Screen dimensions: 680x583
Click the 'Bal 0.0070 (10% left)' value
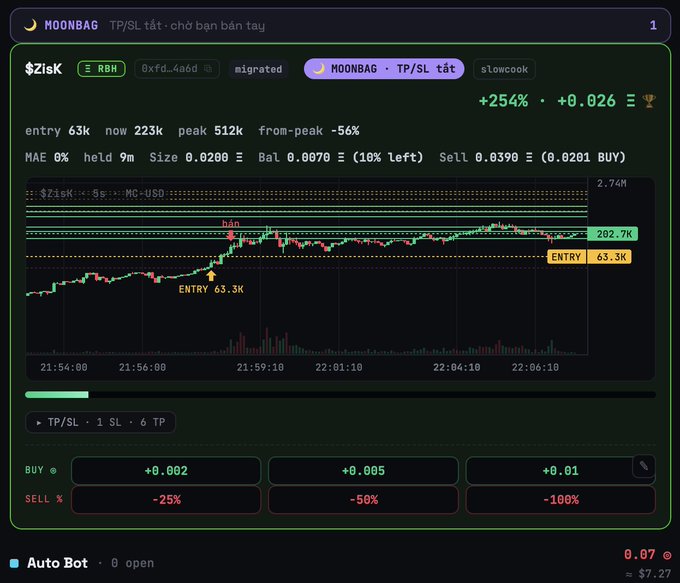point(340,157)
